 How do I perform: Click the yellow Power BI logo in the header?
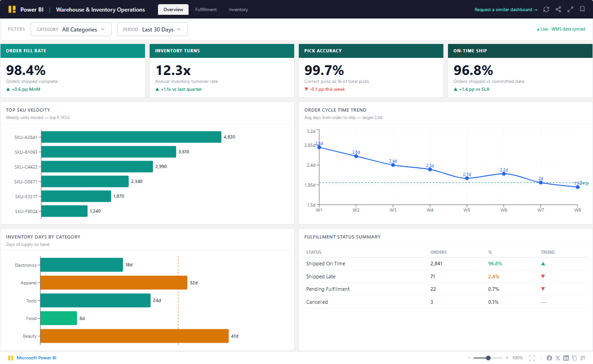tap(12, 9)
